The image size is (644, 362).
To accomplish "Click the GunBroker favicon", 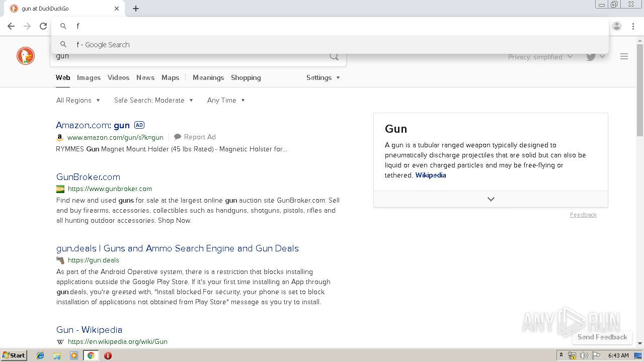I will pos(60,189).
